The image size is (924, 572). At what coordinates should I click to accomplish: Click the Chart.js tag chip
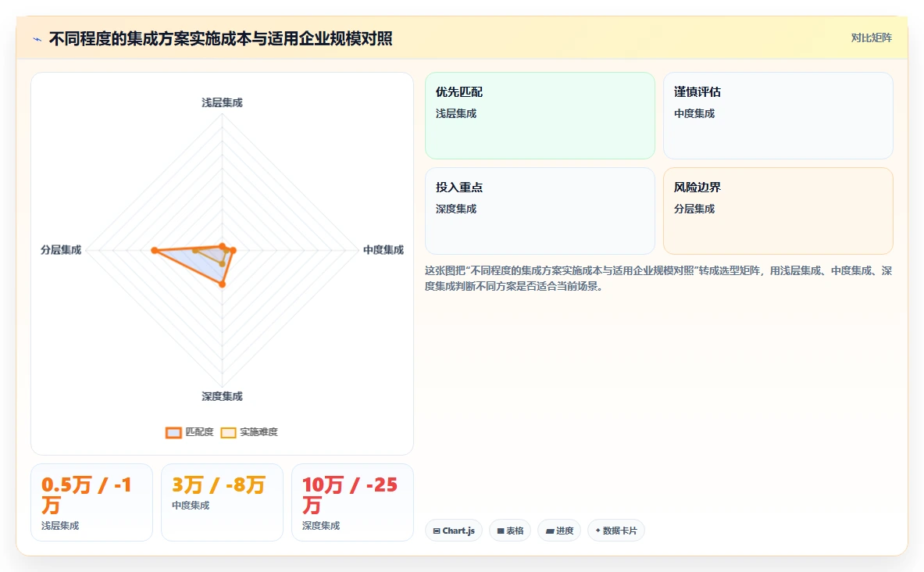[454, 531]
